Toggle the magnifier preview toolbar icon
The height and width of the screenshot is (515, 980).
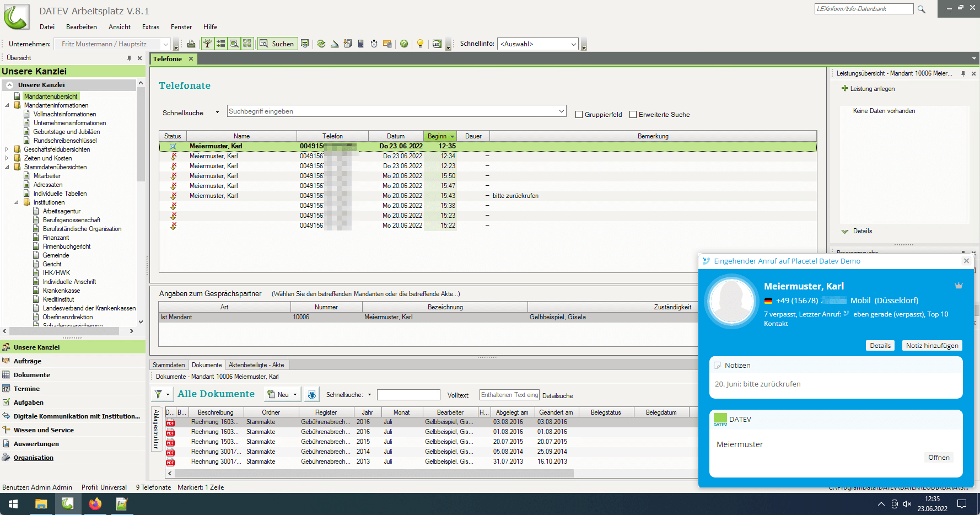234,44
